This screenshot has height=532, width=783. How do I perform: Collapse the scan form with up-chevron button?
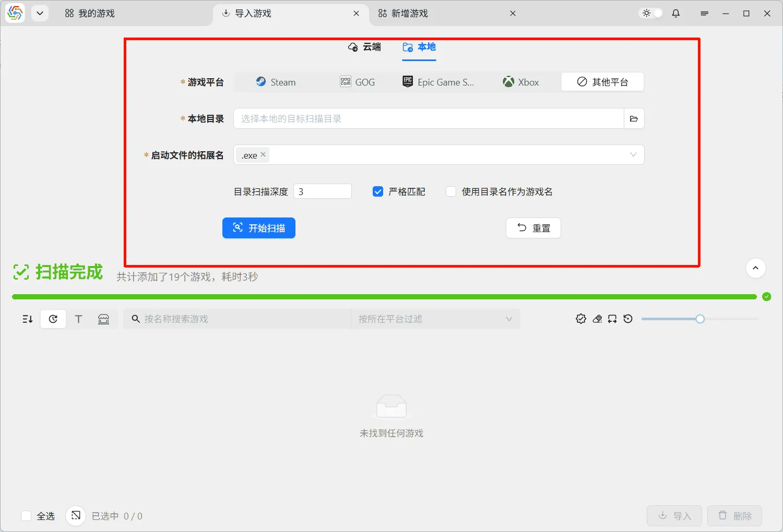click(x=755, y=268)
